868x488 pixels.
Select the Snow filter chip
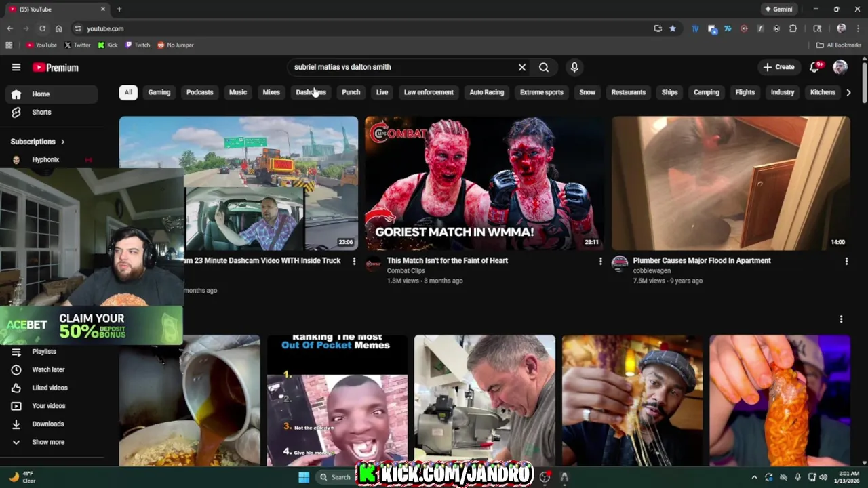tap(587, 92)
